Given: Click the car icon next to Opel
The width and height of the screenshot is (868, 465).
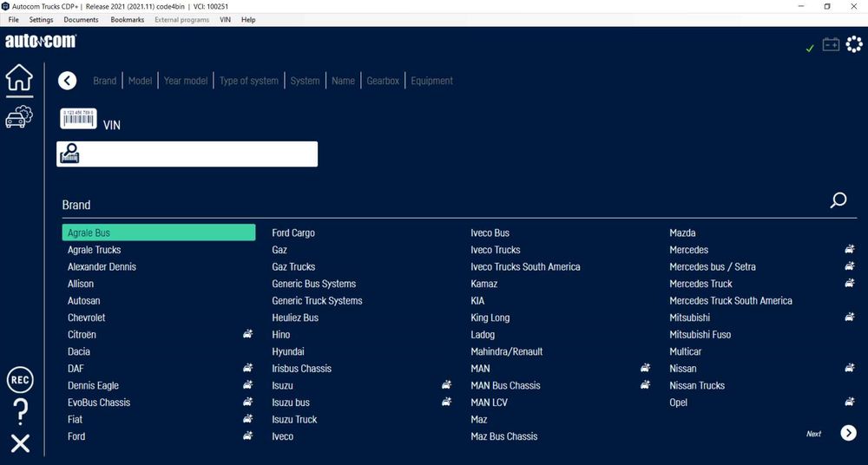Looking at the screenshot, I should click(850, 402).
